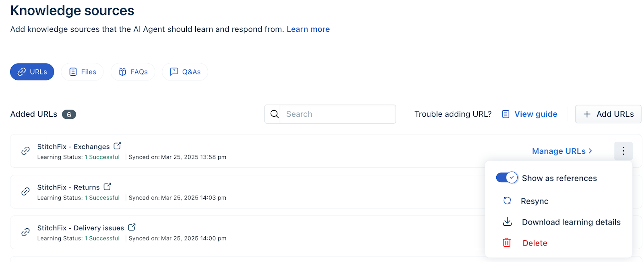Viewport: 644px width, 262px height.
Task: Click the chain link icon beside StitchFix - Returns
Action: [25, 192]
